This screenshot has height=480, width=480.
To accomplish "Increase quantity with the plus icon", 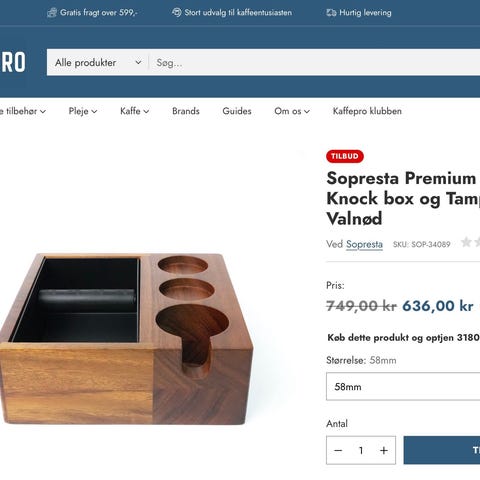I will click(384, 450).
